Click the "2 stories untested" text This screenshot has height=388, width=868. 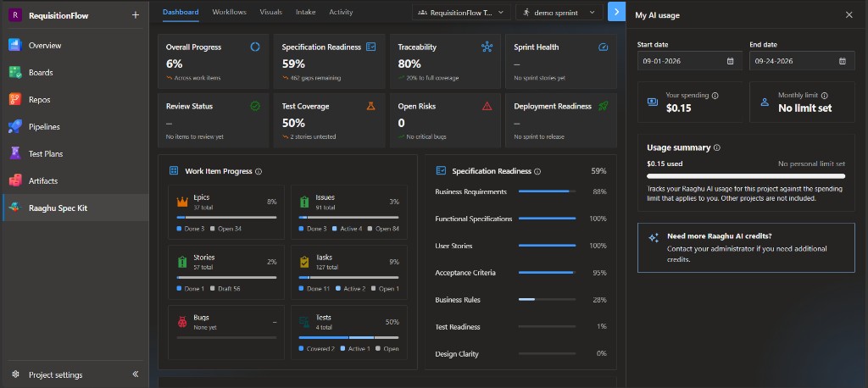coord(313,136)
